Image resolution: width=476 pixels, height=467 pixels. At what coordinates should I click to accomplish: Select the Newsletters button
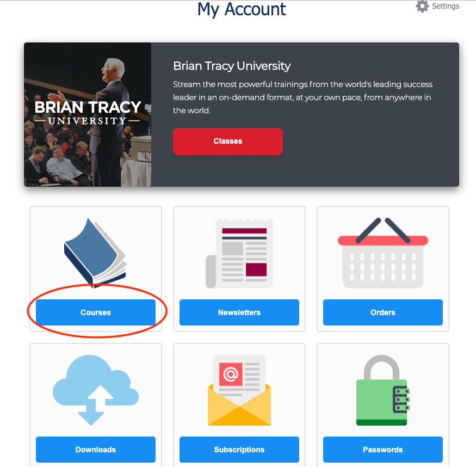point(239,312)
